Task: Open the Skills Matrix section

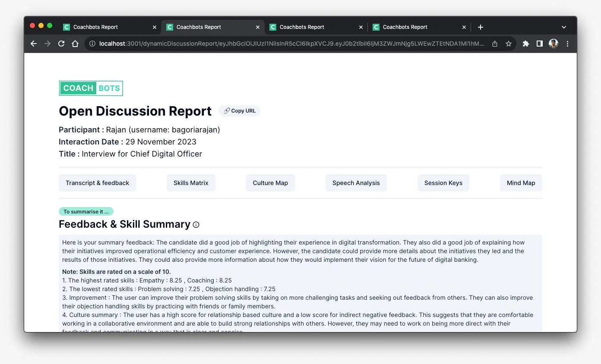Action: 191,182
